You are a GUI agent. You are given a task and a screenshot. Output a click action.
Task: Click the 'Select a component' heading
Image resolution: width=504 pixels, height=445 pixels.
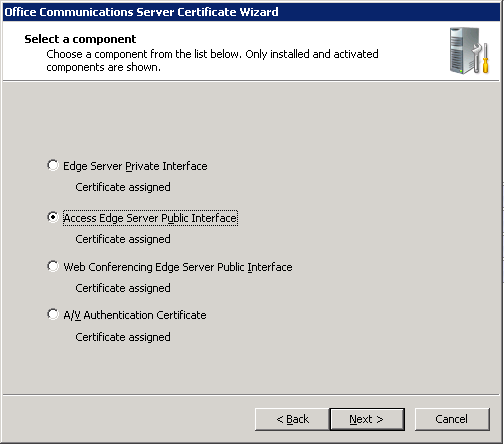(x=80, y=39)
